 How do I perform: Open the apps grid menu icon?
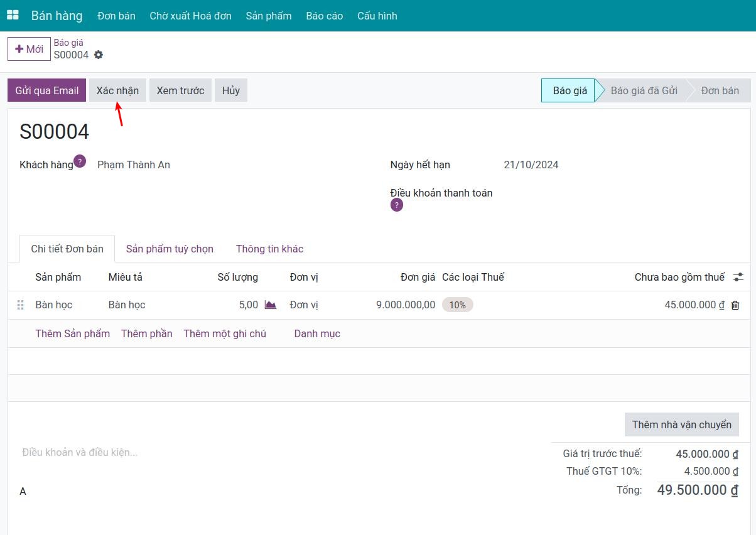(x=13, y=15)
